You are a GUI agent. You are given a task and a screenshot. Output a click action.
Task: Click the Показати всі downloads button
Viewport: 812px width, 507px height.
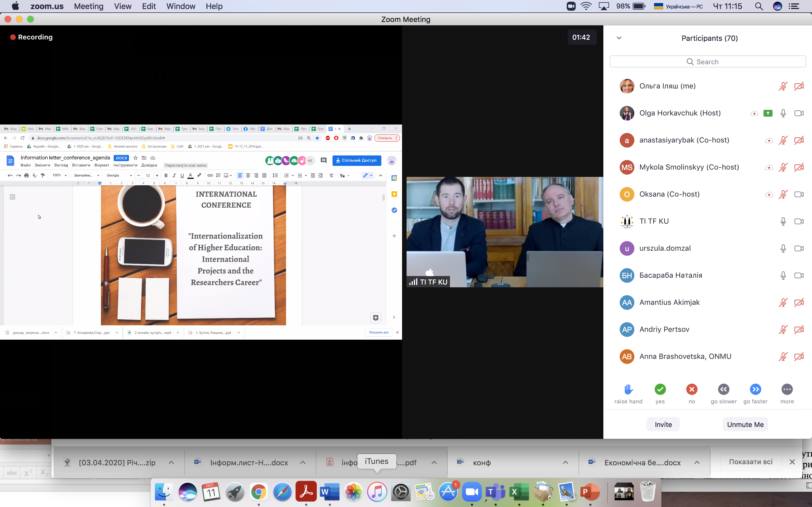(x=751, y=462)
